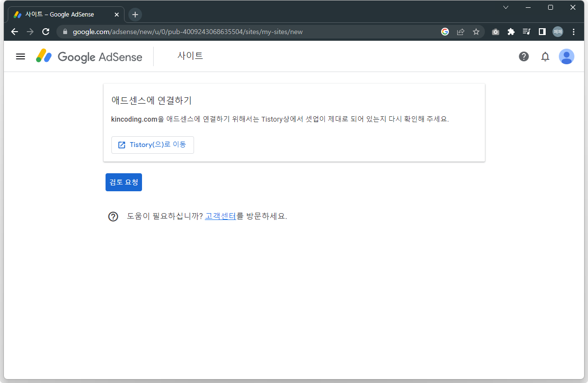This screenshot has width=588, height=383.
Task: Bookmark this page with the star
Action: click(476, 32)
